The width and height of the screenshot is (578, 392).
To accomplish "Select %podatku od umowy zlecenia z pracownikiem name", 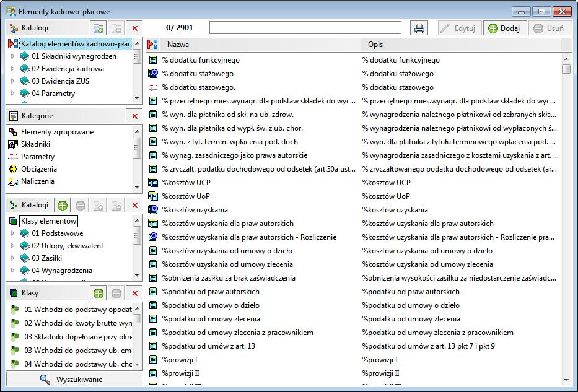I will (238, 333).
